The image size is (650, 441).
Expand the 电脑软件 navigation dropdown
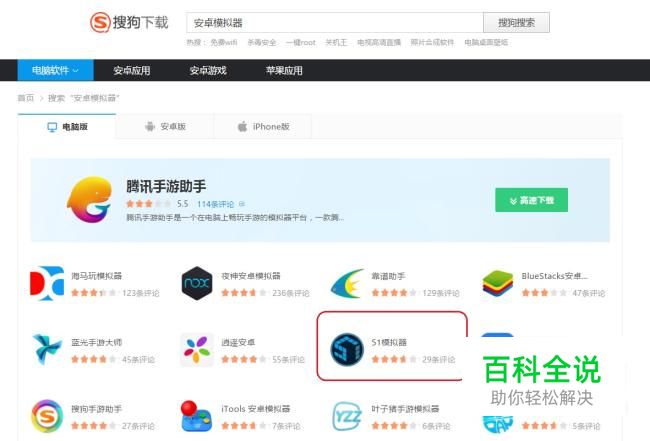coord(55,70)
